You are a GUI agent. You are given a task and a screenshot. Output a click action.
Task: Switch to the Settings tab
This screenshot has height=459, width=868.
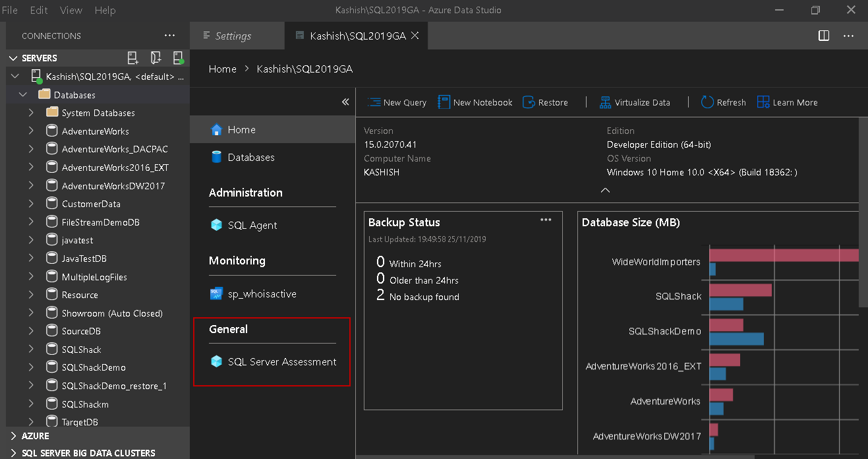coord(233,36)
